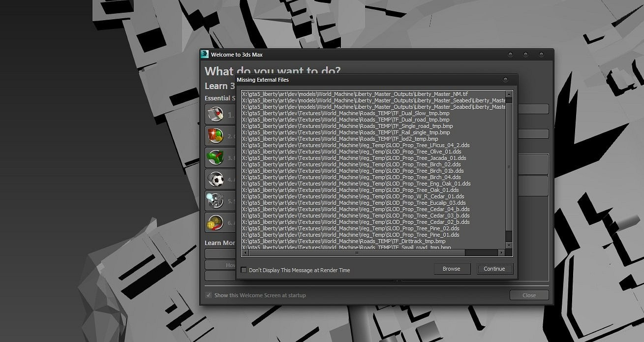Click the vertical scrollbar thumb in the file list
The width and height of the screenshot is (644, 342).
click(x=509, y=167)
